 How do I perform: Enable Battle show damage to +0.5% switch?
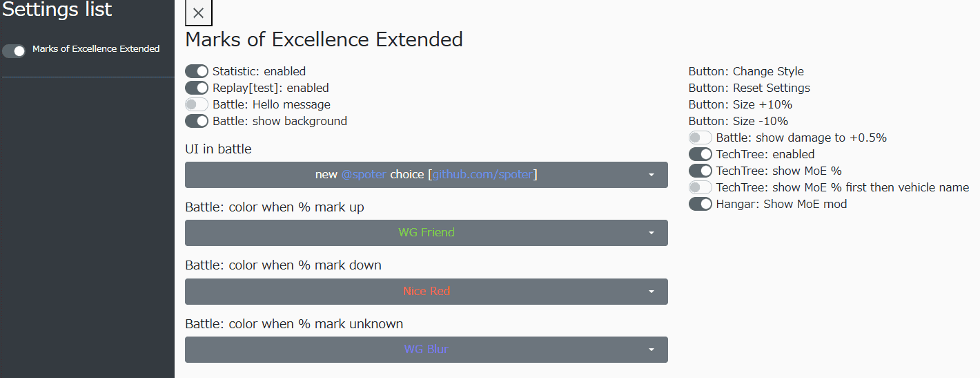click(700, 138)
